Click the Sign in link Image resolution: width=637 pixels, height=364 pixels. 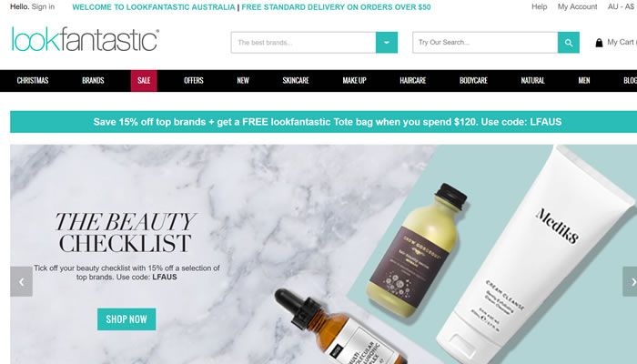click(x=43, y=7)
